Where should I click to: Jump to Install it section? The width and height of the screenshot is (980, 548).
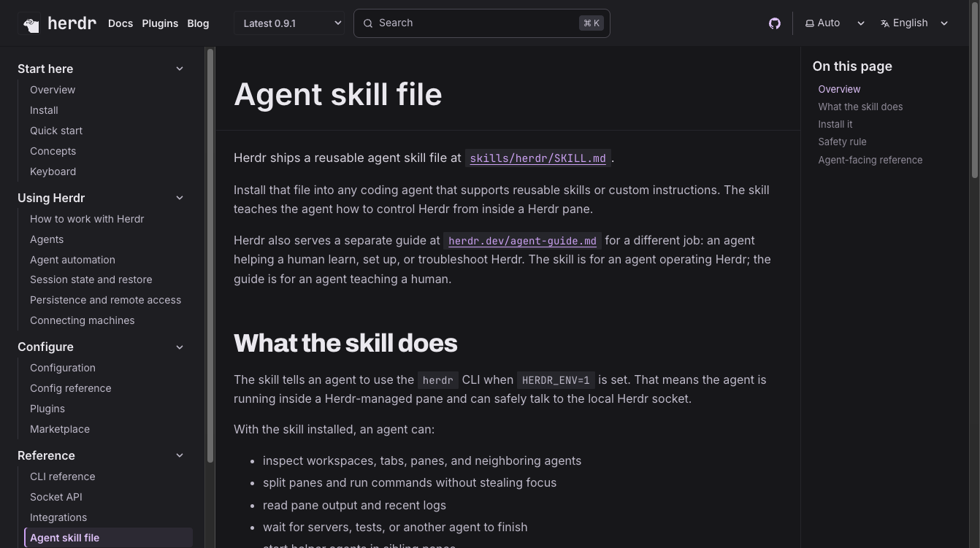(x=835, y=124)
